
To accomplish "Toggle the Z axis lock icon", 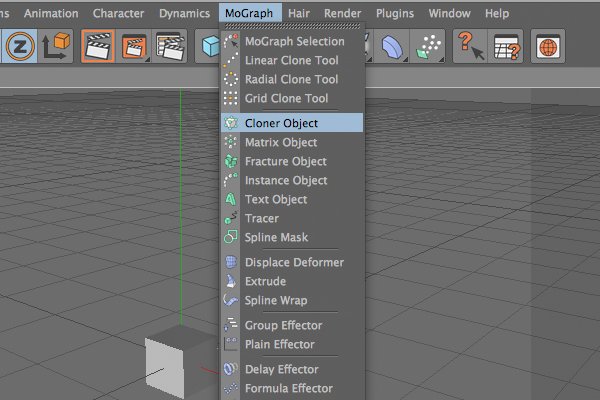I will click(20, 46).
